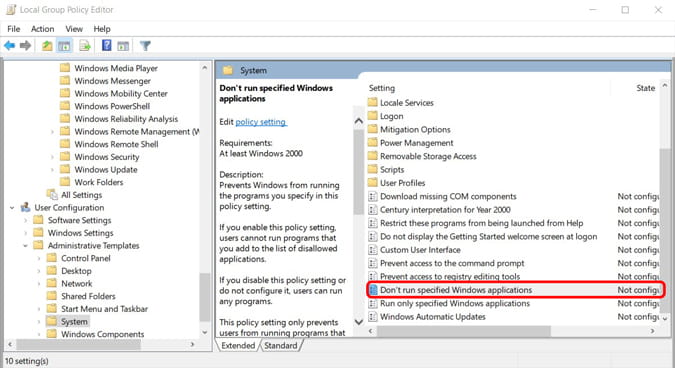675x368 pixels.
Task: Expand the Windows Security node
Action: 52,157
